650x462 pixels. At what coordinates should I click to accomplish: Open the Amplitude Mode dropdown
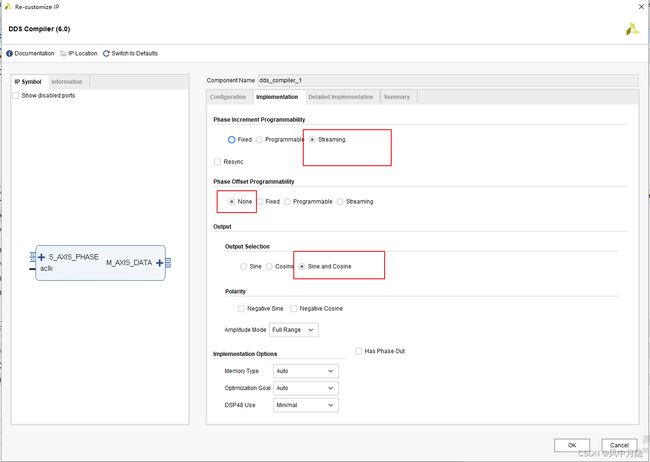coord(294,330)
